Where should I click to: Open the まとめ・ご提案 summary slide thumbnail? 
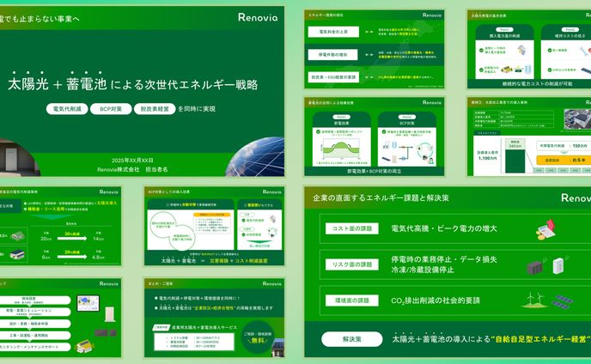[x=214, y=318]
